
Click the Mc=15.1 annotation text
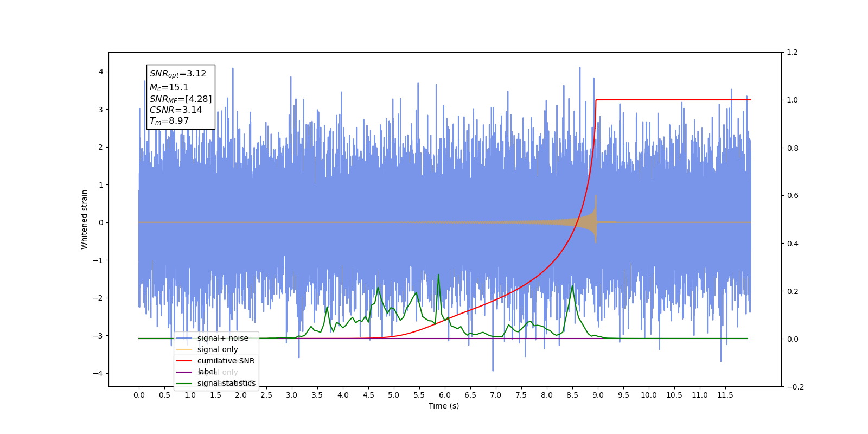(x=169, y=87)
